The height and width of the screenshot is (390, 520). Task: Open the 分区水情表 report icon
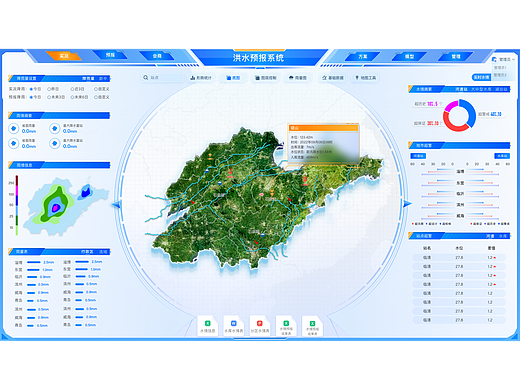(260, 326)
